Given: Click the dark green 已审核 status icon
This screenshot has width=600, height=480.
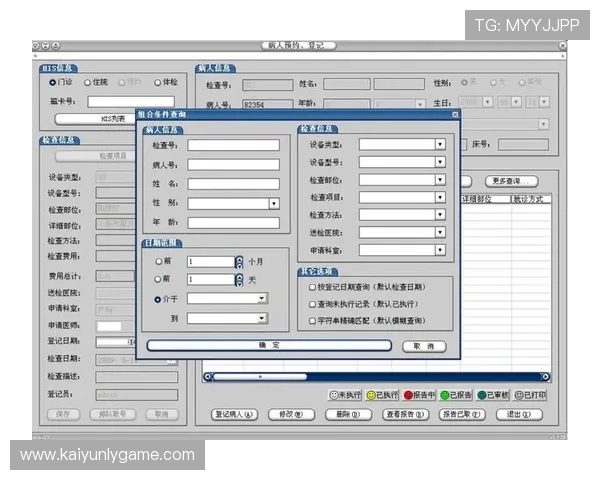Looking at the screenshot, I should coord(482,395).
